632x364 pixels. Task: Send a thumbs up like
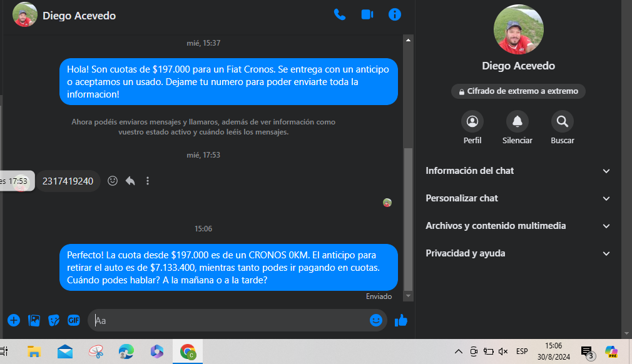pyautogui.click(x=401, y=320)
